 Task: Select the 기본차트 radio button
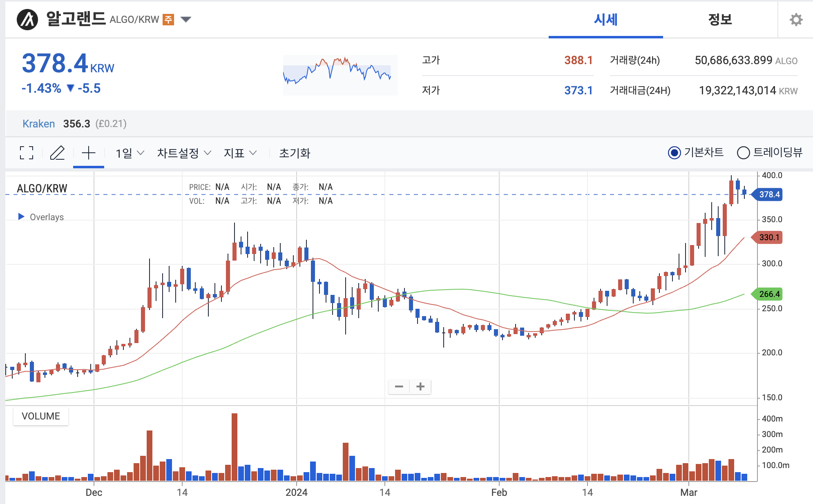tap(674, 153)
